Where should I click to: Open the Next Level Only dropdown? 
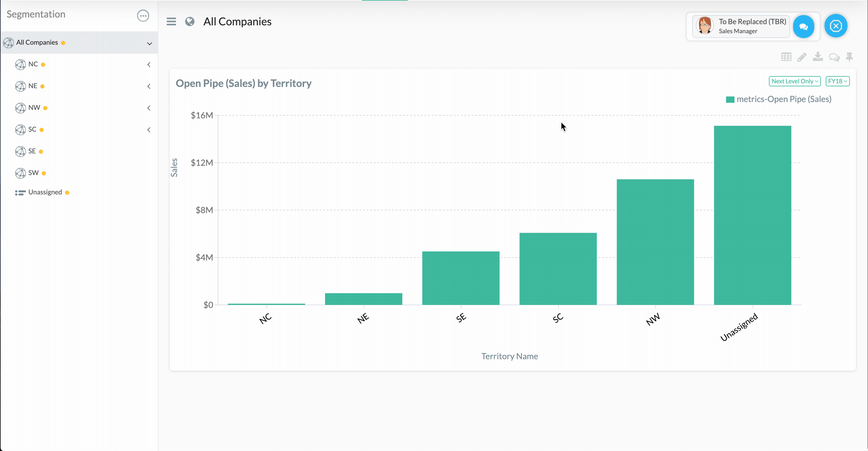794,81
